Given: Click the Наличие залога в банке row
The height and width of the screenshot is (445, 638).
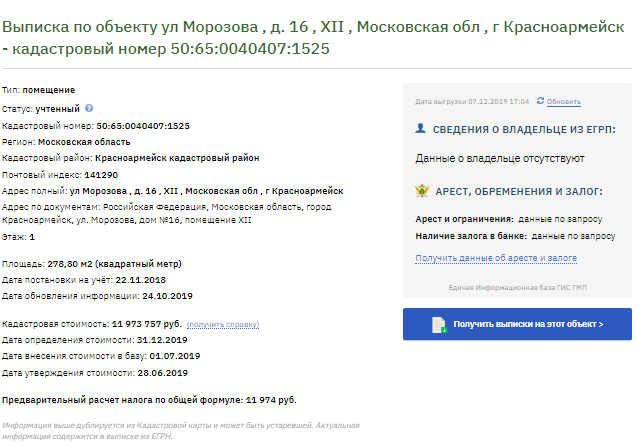Looking at the screenshot, I should coord(515,236).
